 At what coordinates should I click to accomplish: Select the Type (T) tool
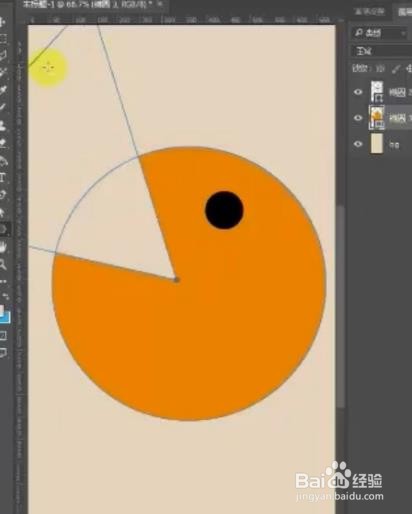(x=3, y=177)
